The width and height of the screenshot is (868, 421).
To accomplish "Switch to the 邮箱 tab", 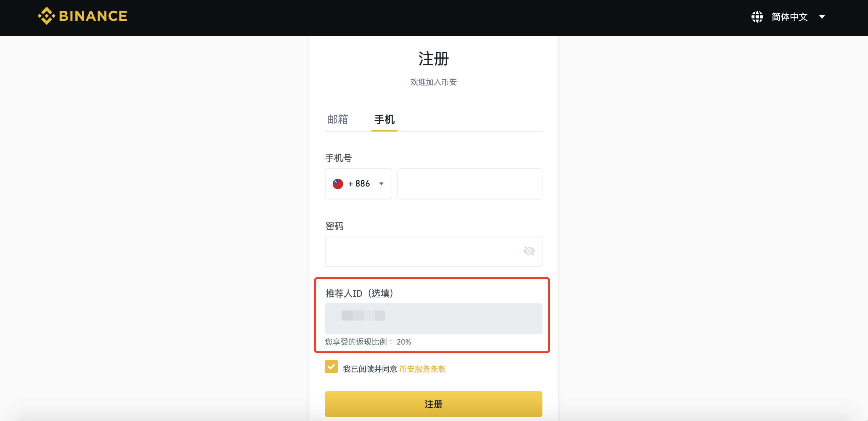I will (x=338, y=119).
